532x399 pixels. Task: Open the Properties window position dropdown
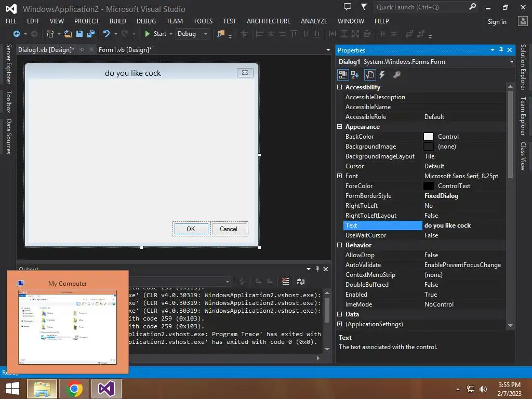pos(493,50)
